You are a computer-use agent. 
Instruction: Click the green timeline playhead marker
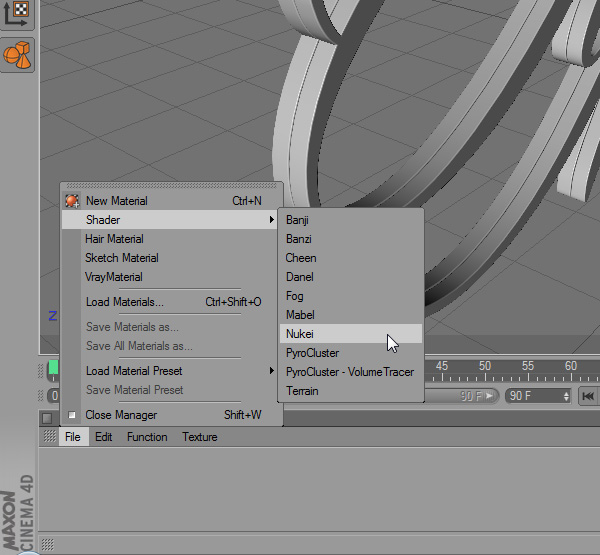click(53, 368)
